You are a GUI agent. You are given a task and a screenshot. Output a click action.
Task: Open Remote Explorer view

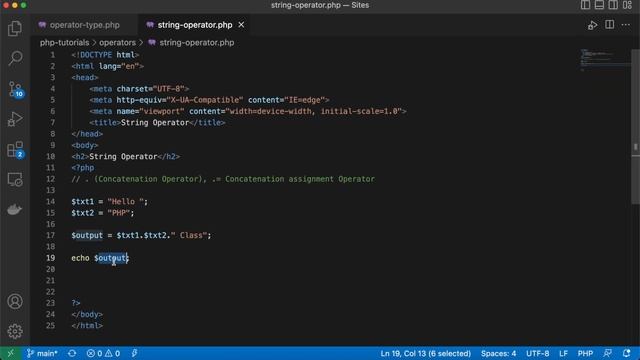(15, 180)
